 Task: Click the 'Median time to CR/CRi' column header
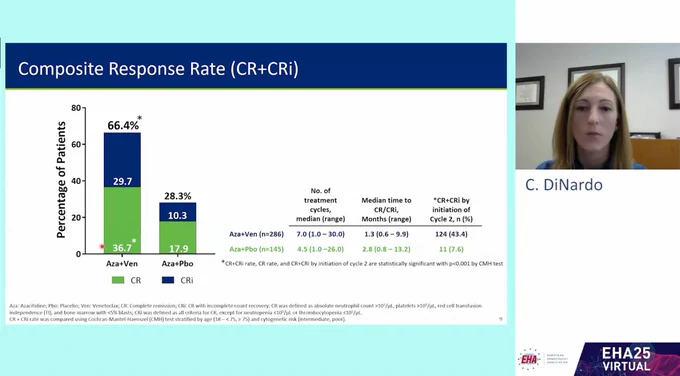pyautogui.click(x=386, y=210)
